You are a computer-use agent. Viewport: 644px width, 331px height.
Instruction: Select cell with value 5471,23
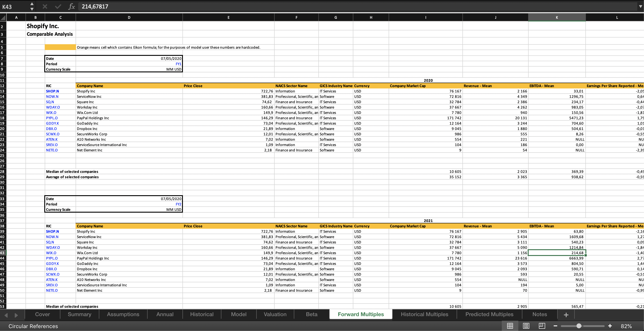pos(557,118)
